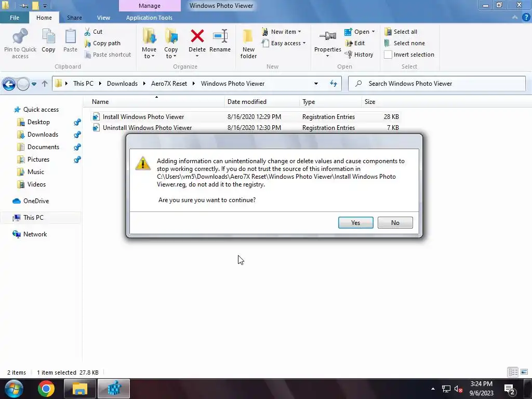This screenshot has height=399, width=532.
Task: Click the red Delete icon
Action: (197, 36)
